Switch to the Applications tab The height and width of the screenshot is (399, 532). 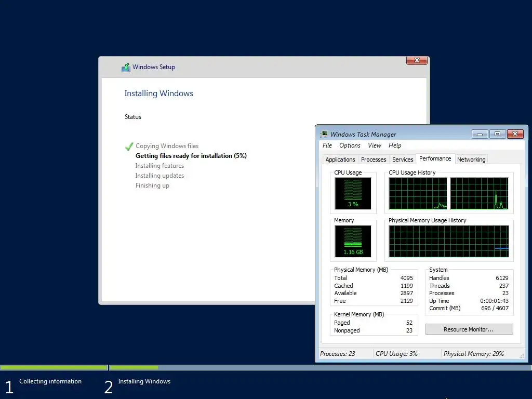(x=340, y=159)
